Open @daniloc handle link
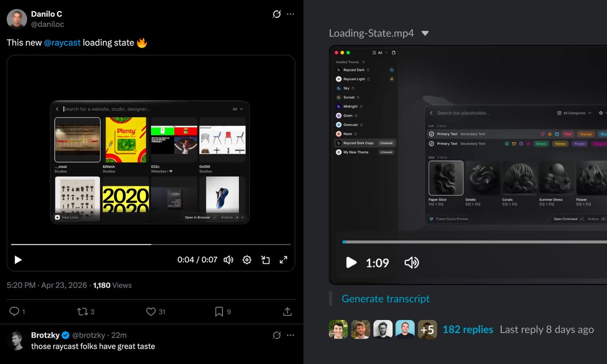The width and height of the screenshot is (607, 364). pos(48,24)
